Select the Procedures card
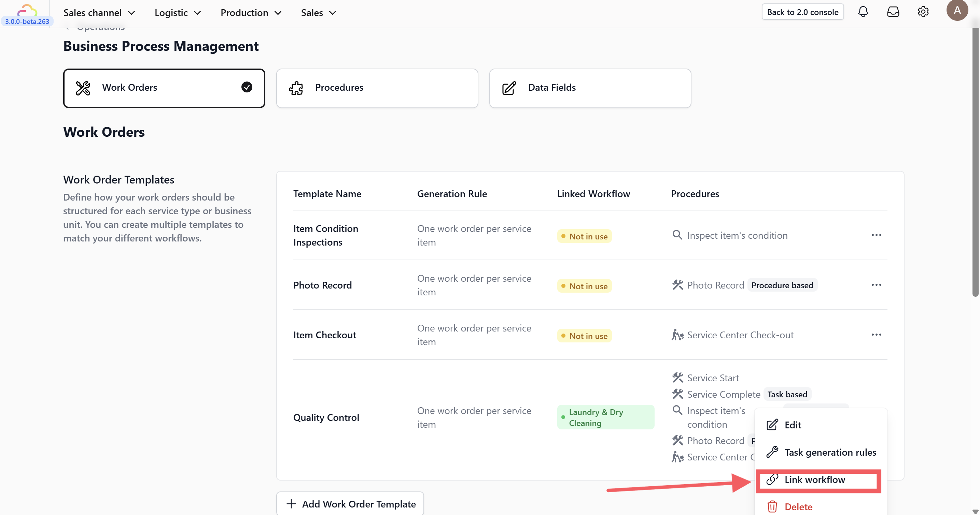 coord(377,88)
